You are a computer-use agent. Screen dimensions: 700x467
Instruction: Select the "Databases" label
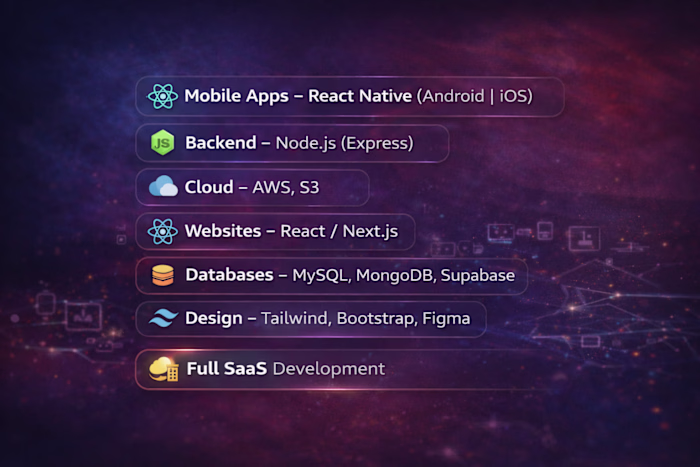click(x=229, y=275)
